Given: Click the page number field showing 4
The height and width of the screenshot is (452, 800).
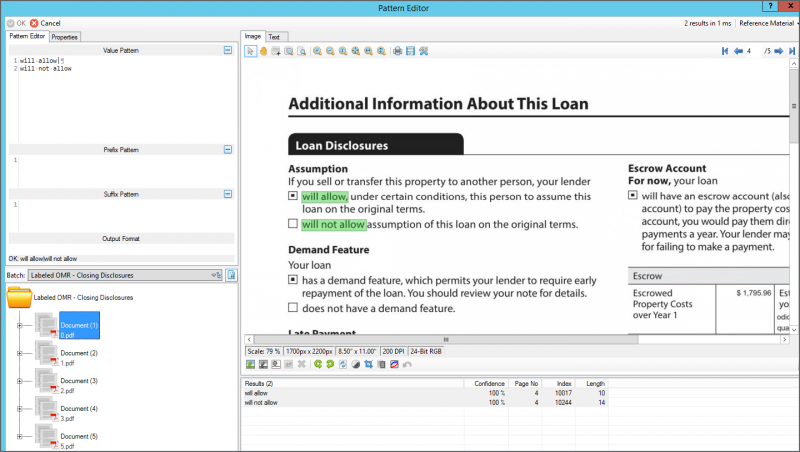Looking at the screenshot, I should click(x=753, y=51).
